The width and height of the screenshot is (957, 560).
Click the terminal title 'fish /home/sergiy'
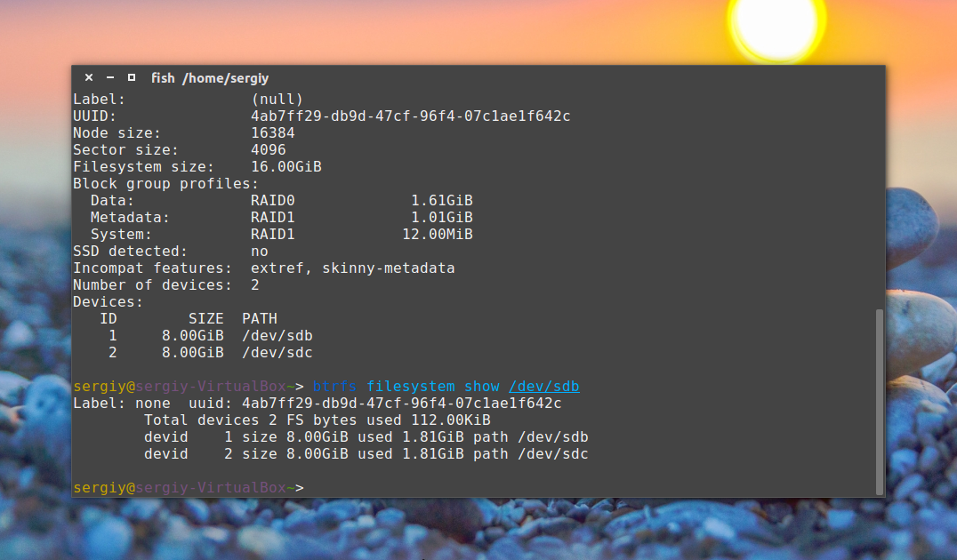point(210,78)
